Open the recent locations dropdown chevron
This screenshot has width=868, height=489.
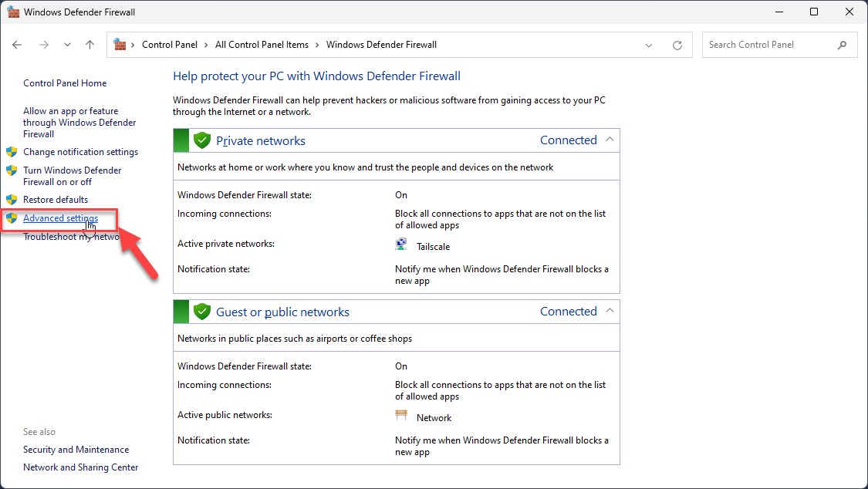tap(67, 45)
